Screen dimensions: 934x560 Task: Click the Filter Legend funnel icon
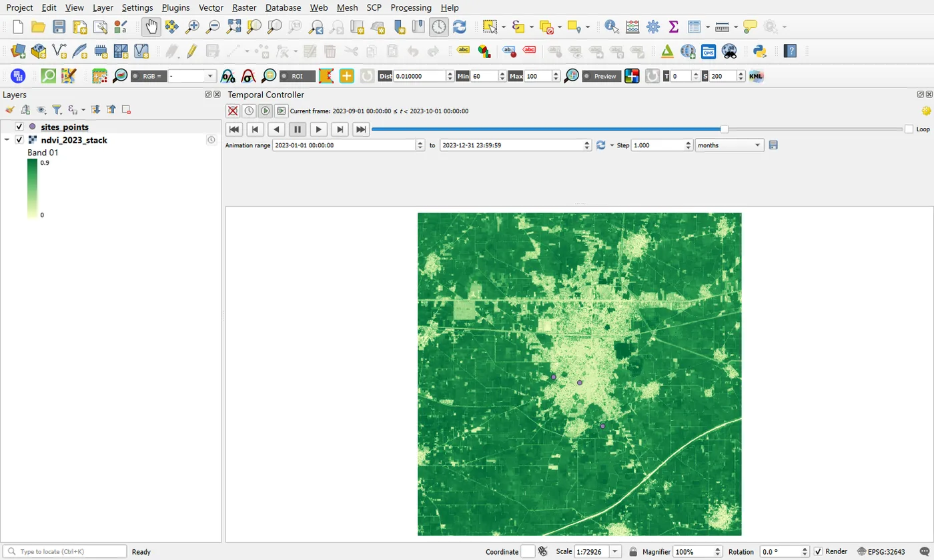point(57,109)
